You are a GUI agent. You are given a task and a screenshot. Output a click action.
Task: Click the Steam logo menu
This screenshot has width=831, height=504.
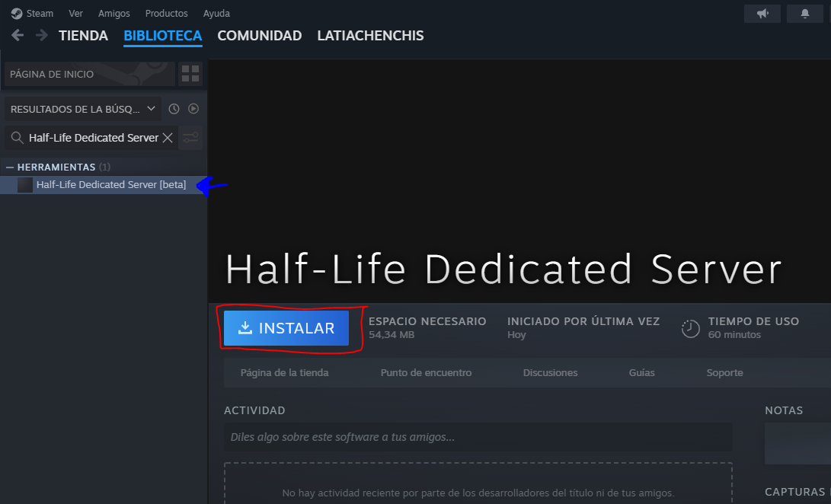tap(32, 13)
